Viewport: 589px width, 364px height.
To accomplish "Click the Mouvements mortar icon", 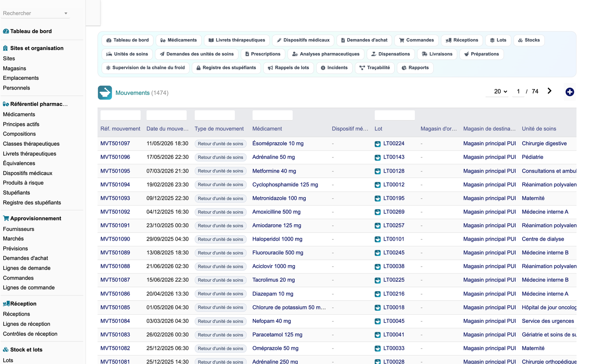I will (x=105, y=93).
